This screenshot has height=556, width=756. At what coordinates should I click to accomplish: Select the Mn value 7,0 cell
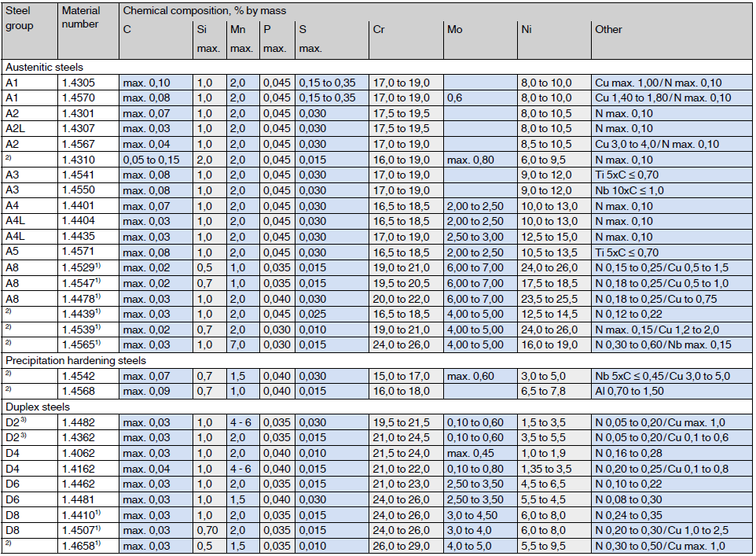click(236, 344)
